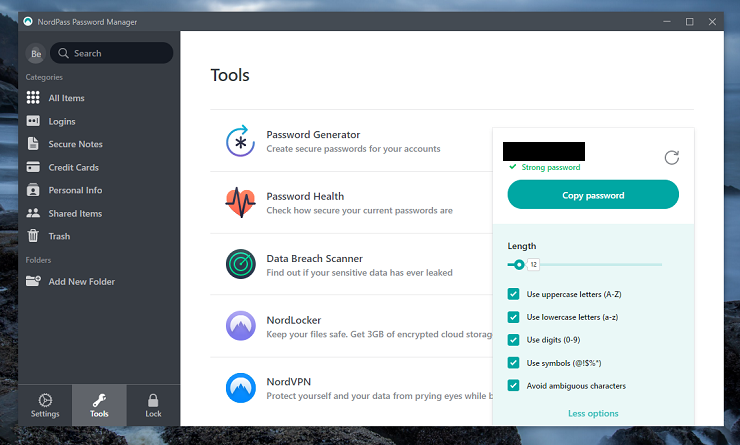This screenshot has width=740, height=445.
Task: Open the Data Breach Scanner title
Action: click(314, 259)
